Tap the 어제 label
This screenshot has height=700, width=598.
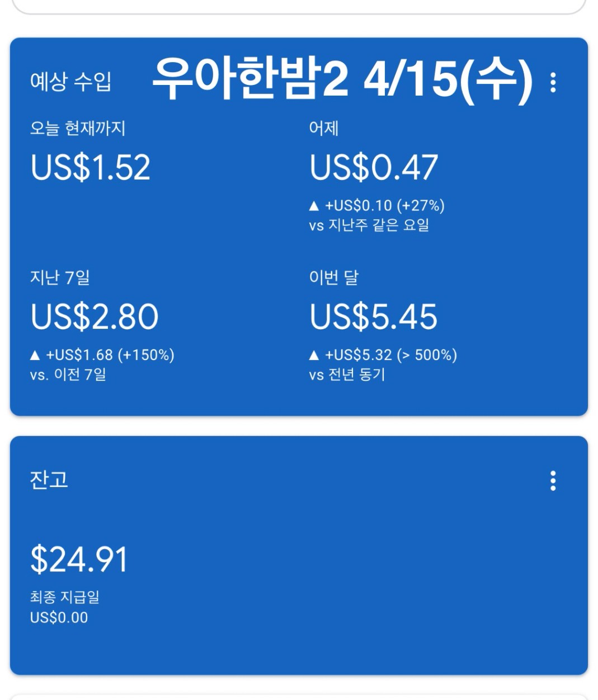click(324, 129)
